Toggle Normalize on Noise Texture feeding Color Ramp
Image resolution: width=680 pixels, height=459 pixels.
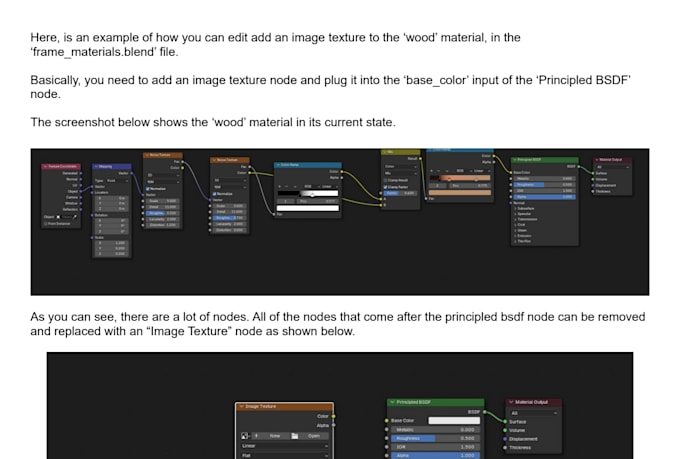pyautogui.click(x=215, y=193)
